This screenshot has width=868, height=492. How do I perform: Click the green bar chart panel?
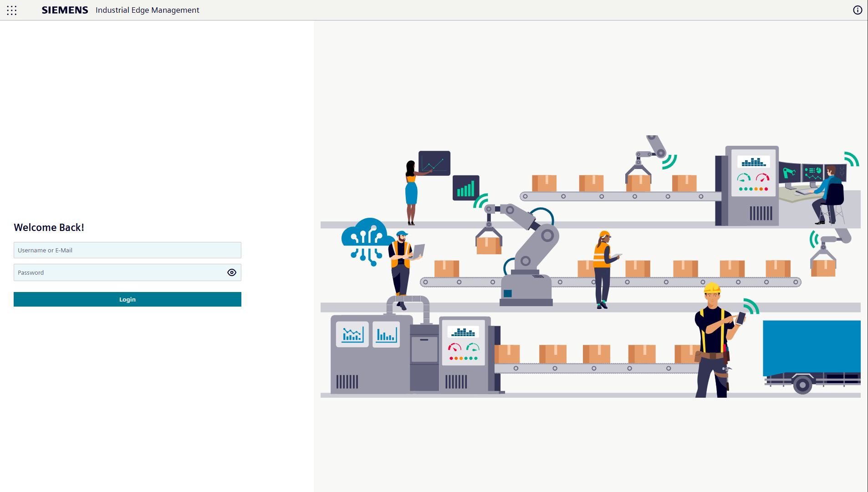click(465, 188)
